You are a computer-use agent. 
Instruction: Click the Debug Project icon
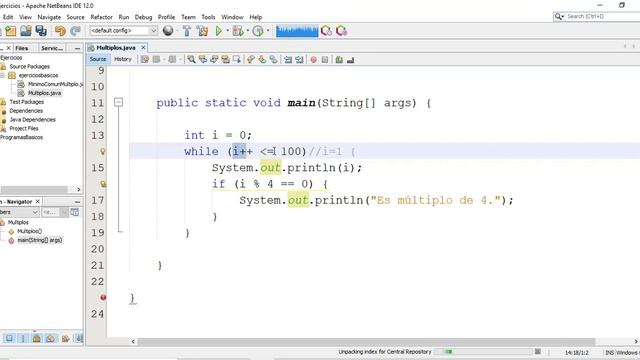coord(238,31)
